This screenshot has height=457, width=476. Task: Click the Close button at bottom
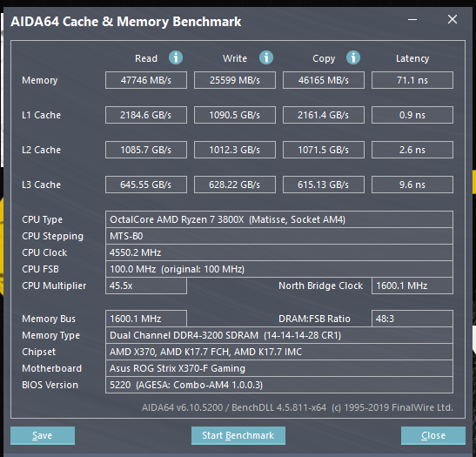(x=433, y=435)
